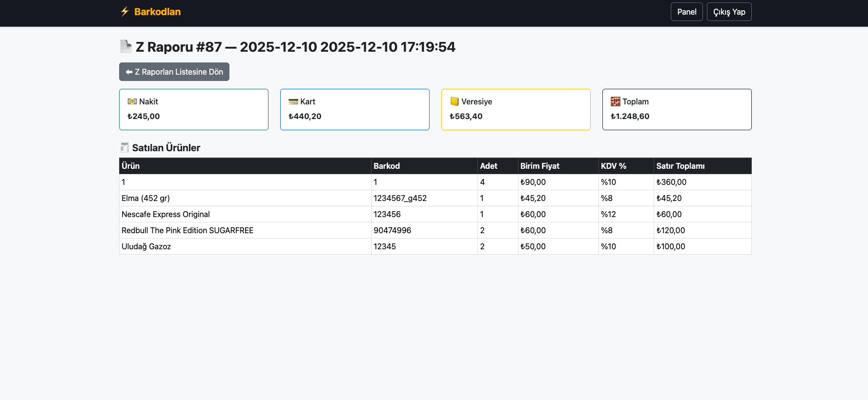
Task: Click the Toplam amount ₺1.248,60
Action: point(630,116)
